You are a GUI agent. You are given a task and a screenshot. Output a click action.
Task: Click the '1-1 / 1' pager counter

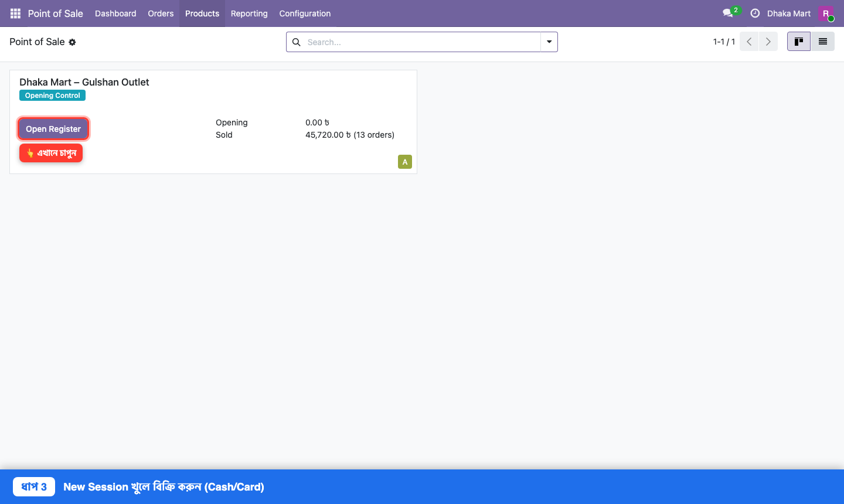pos(724,42)
